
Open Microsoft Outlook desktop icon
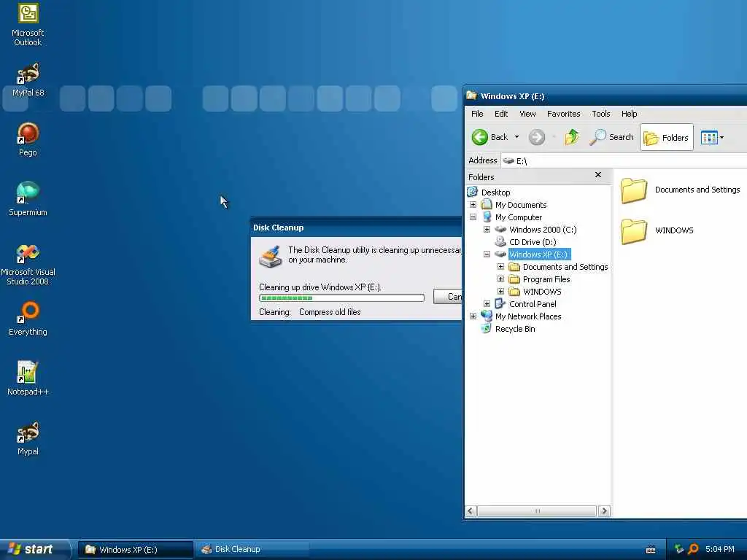pos(28,24)
